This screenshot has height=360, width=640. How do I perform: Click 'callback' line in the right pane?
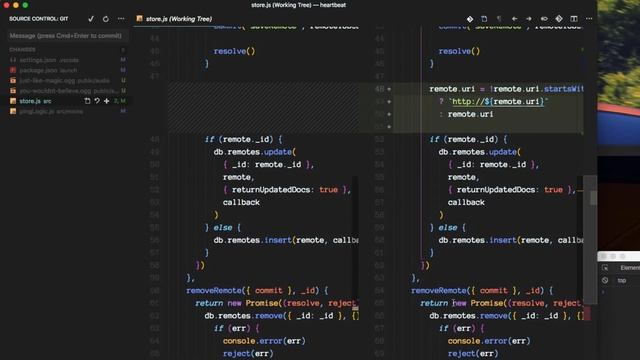pyautogui.click(x=466, y=202)
